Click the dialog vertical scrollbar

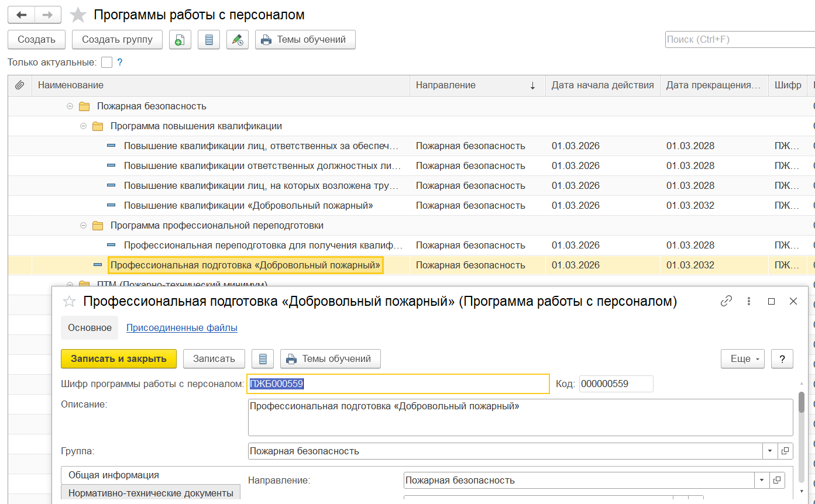pyautogui.click(x=802, y=402)
